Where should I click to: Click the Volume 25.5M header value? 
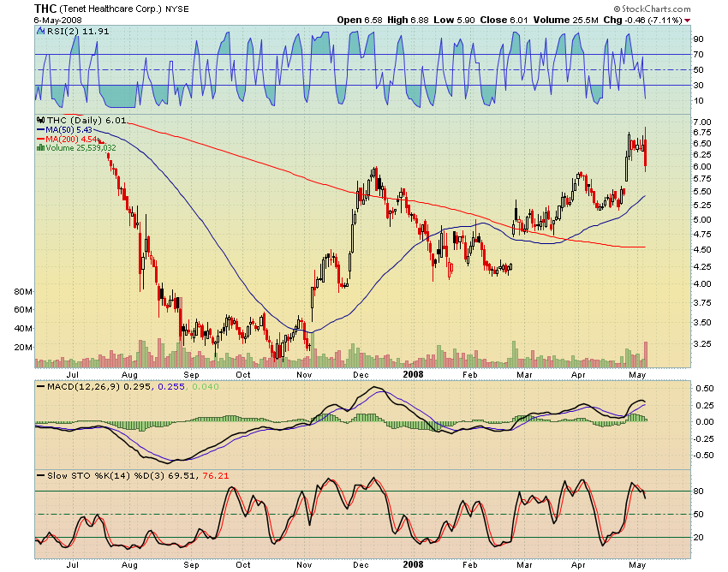pos(565,20)
